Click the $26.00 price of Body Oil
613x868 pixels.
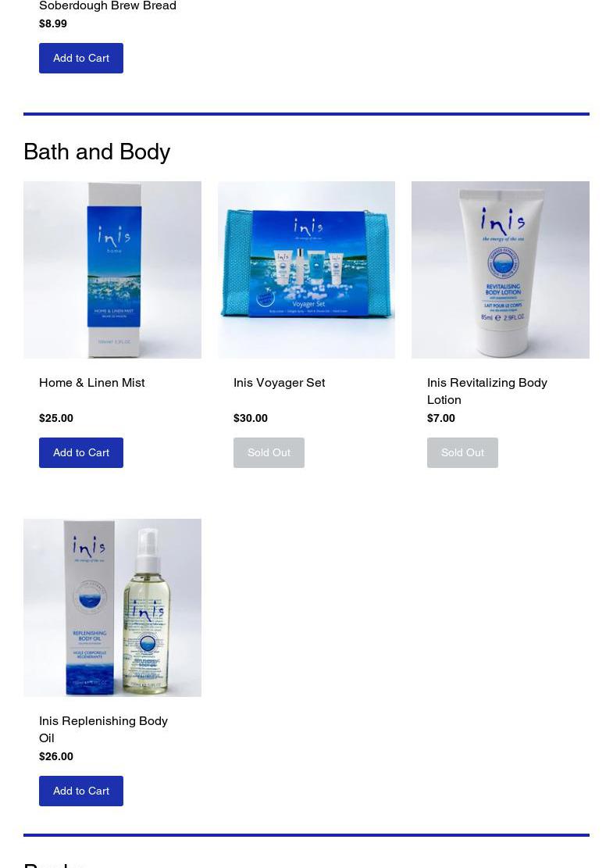click(x=56, y=756)
